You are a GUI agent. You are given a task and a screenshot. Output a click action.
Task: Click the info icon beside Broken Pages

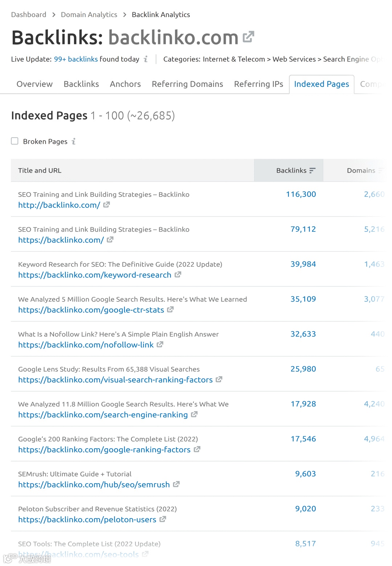coord(74,141)
